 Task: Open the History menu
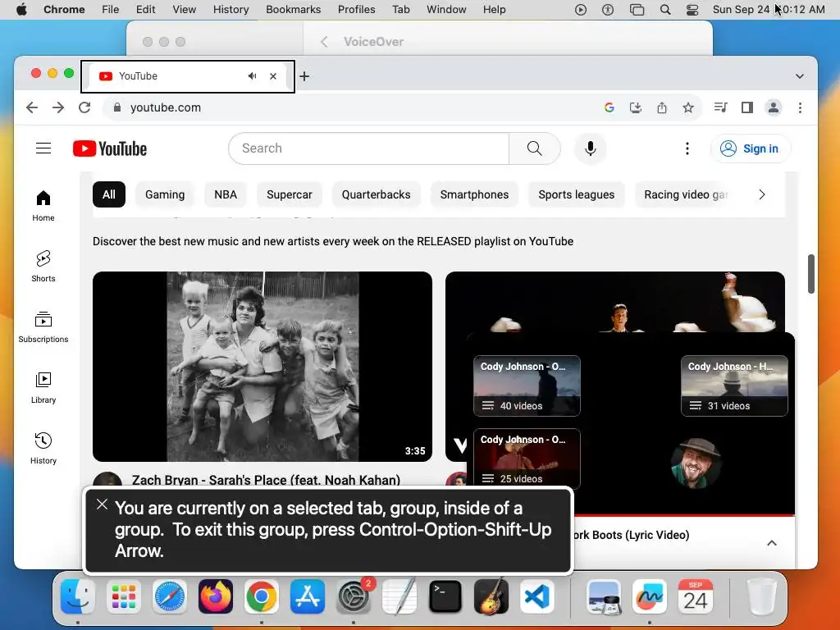[231, 10]
